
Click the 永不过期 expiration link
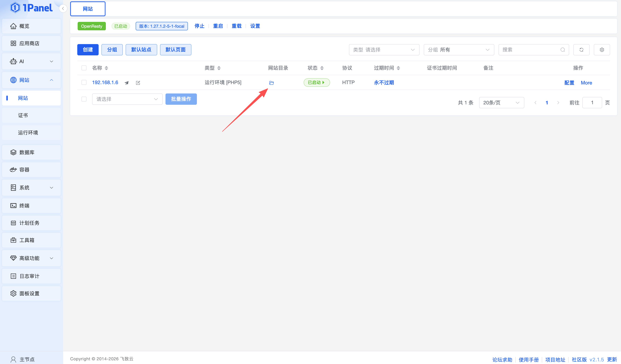pyautogui.click(x=384, y=83)
